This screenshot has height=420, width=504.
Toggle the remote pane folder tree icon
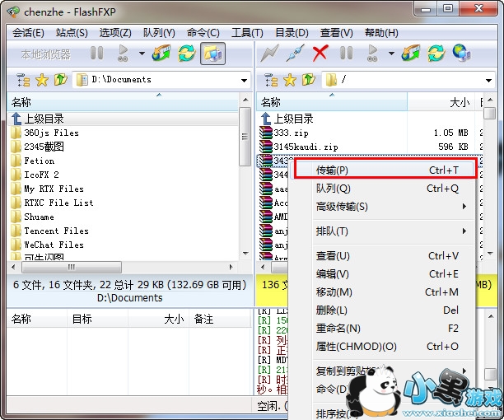point(271,80)
